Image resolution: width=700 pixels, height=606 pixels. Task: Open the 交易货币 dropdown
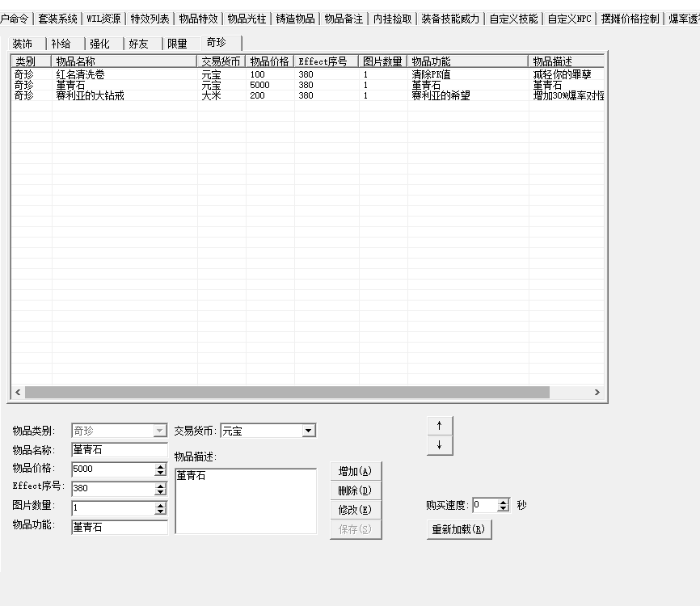pyautogui.click(x=309, y=431)
